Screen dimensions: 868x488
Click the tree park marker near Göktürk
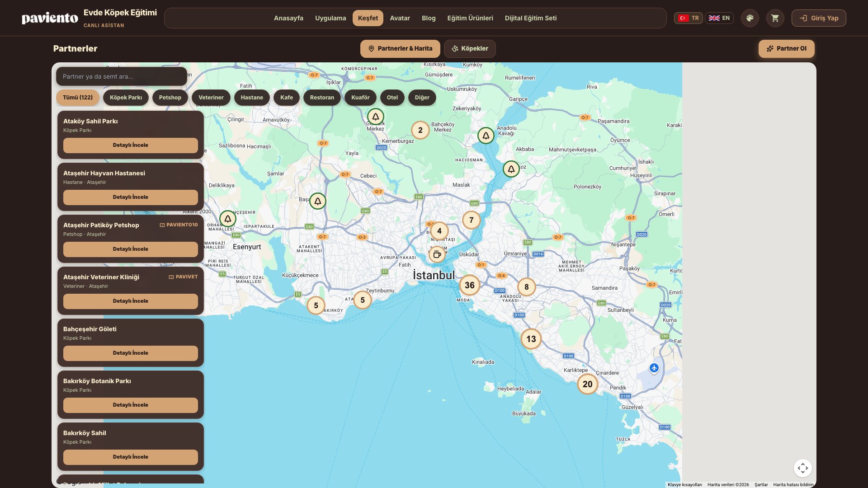376,117
